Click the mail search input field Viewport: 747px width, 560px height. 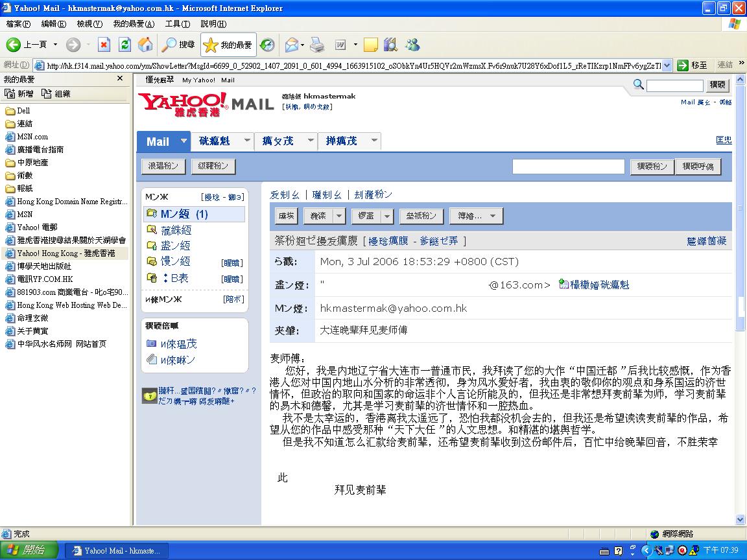[568, 167]
